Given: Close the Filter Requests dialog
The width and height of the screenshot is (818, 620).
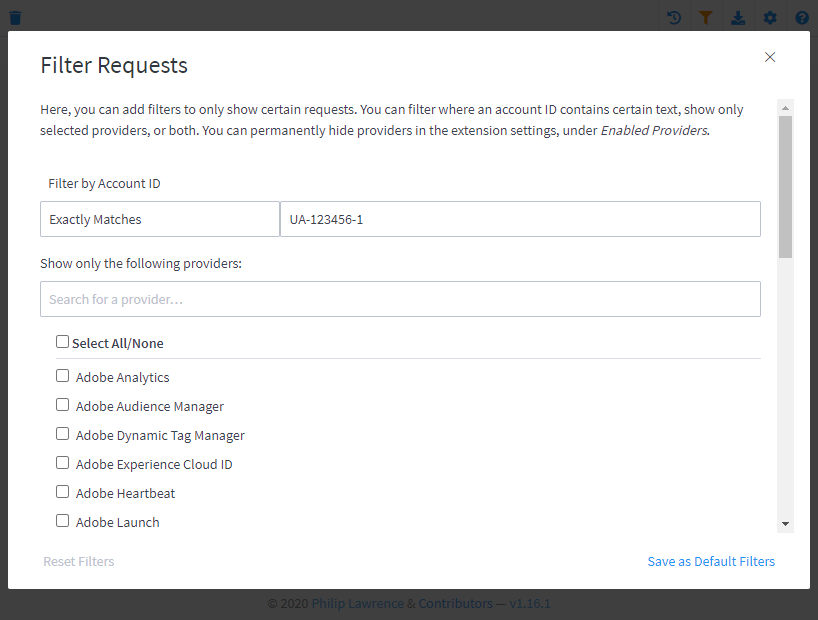Looking at the screenshot, I should tap(770, 57).
